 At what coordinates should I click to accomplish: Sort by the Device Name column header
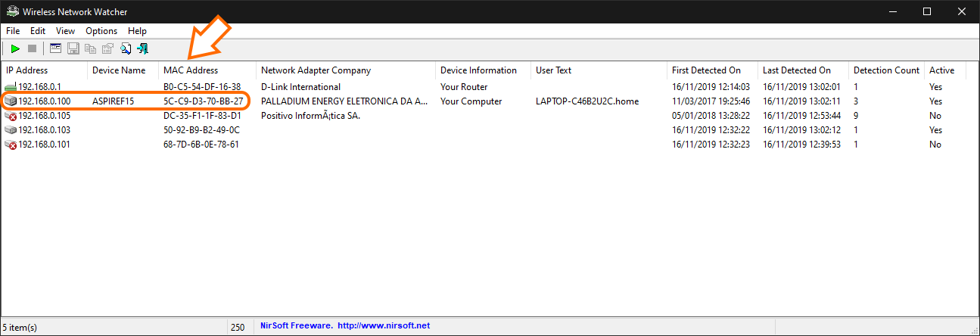123,70
